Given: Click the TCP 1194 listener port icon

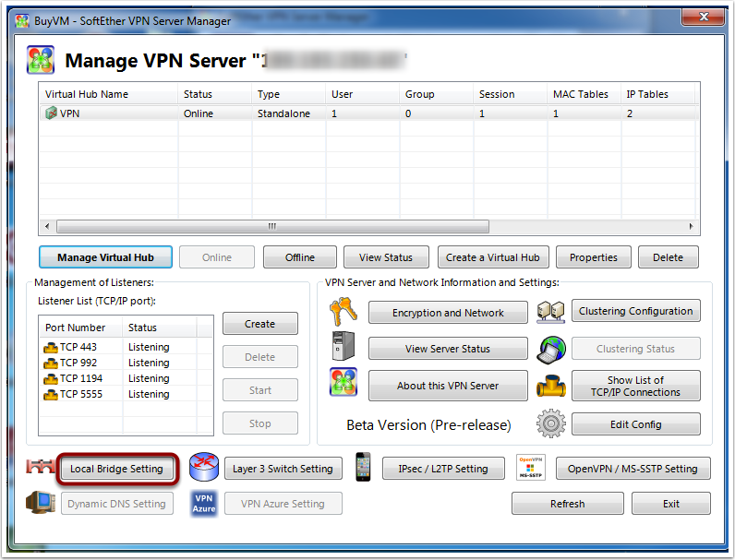Looking at the screenshot, I should click(51, 379).
